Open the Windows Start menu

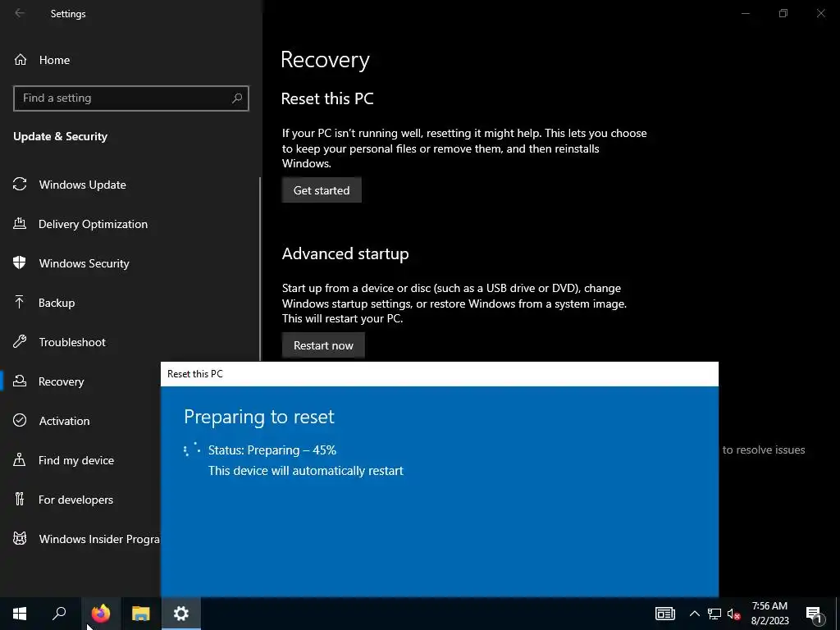pyautogui.click(x=20, y=614)
